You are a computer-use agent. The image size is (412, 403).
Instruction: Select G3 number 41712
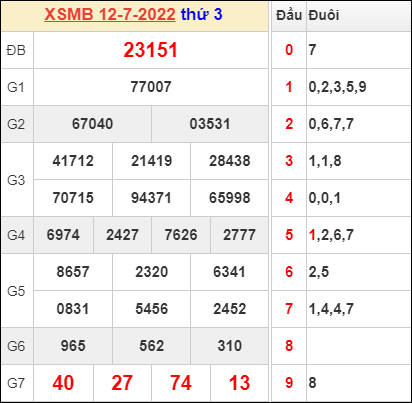point(73,161)
